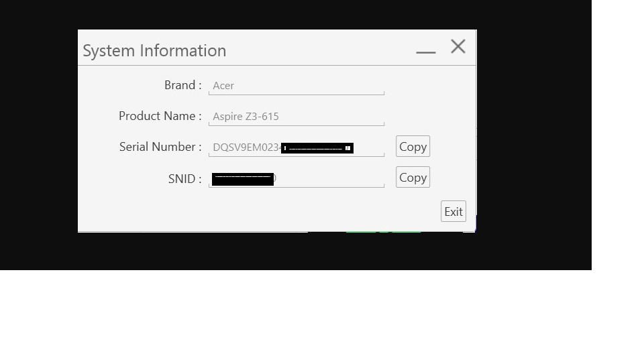
Task: Select the Brand field showing Acer
Action: pyautogui.click(x=297, y=86)
